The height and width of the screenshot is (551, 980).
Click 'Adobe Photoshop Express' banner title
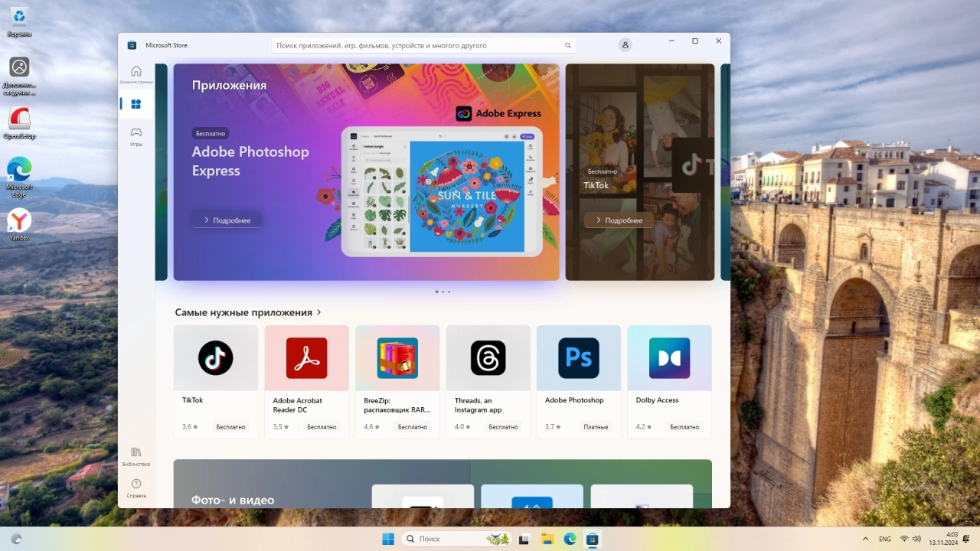tap(250, 161)
